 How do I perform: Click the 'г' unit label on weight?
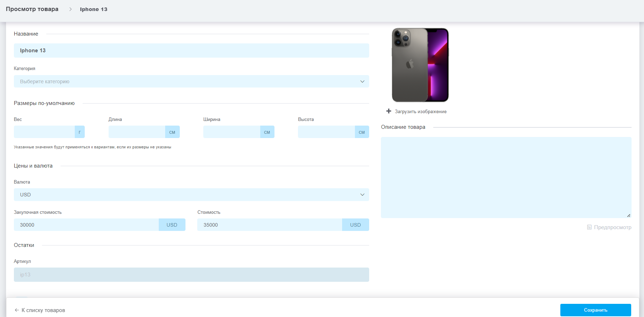click(80, 132)
